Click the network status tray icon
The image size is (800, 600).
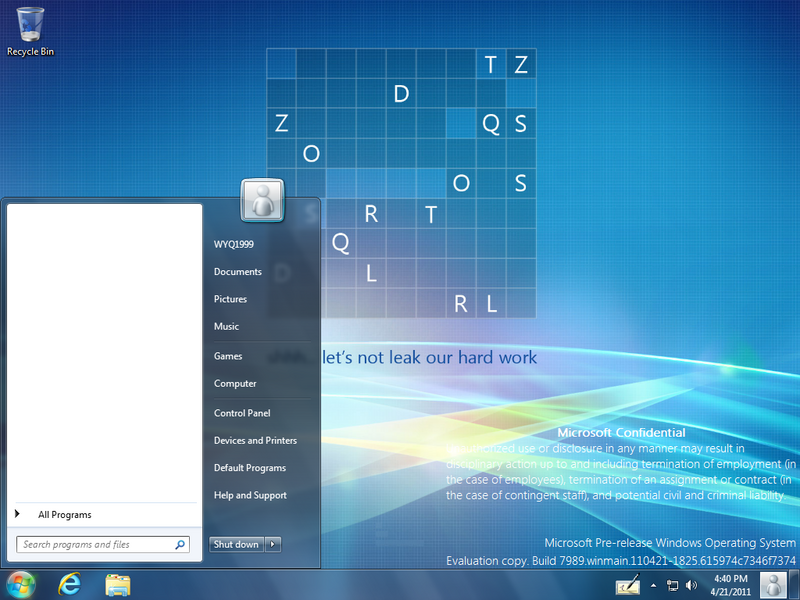tap(672, 585)
